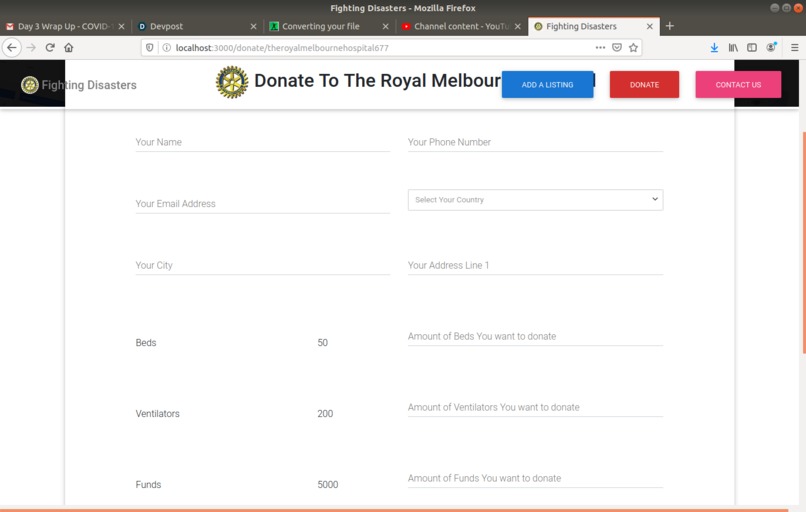
Task: Close the Converting your file tab
Action: 386,26
